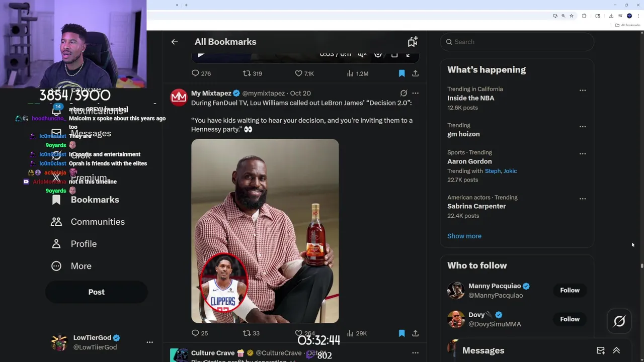Open the floating Grok button
Image resolution: width=644 pixels, height=362 pixels.
point(619,321)
